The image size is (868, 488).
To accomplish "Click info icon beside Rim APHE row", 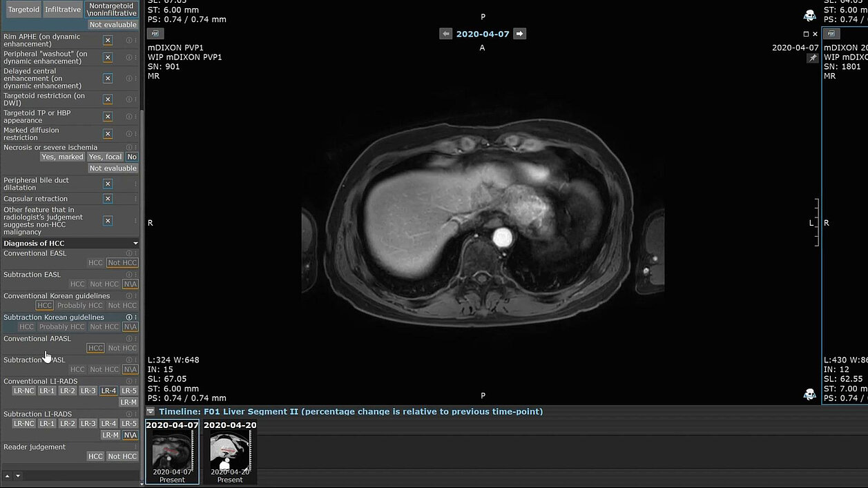I will (x=128, y=41).
